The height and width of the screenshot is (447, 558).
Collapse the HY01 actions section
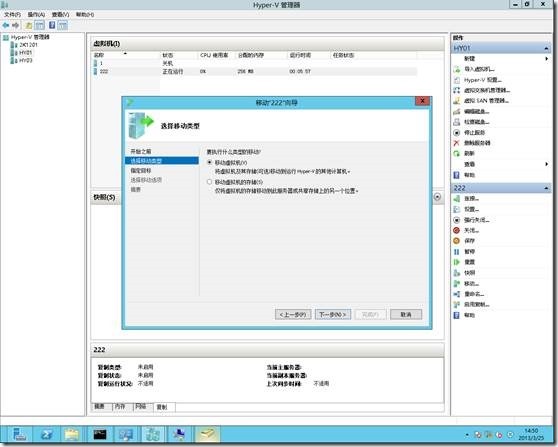[546, 48]
